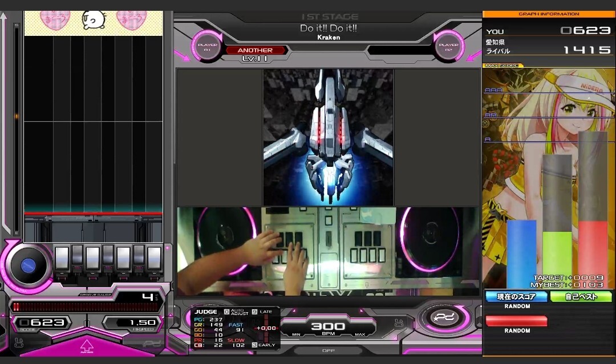The image size is (616, 364).
Task: Click the blue current score graph bar
Action: pos(521,254)
